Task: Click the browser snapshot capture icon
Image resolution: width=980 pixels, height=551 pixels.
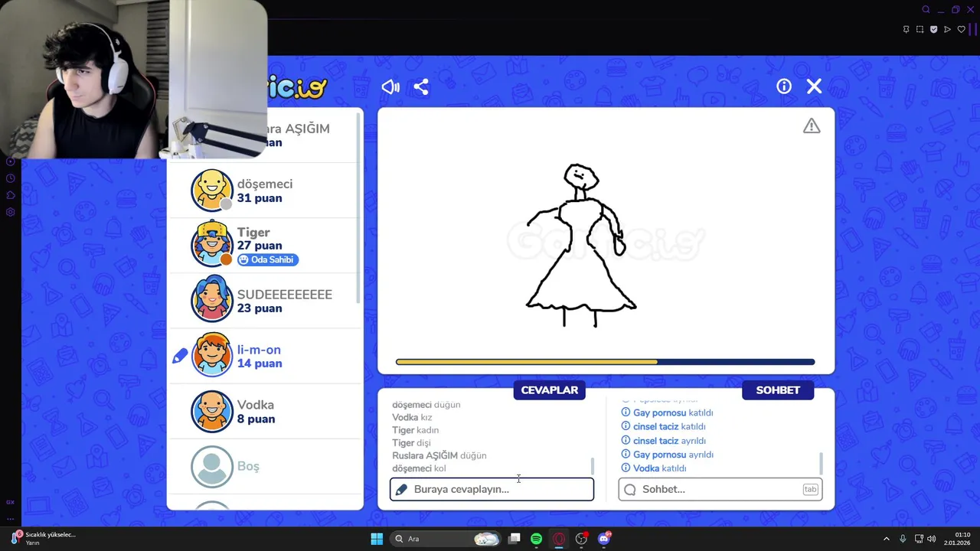Action: coord(920,30)
